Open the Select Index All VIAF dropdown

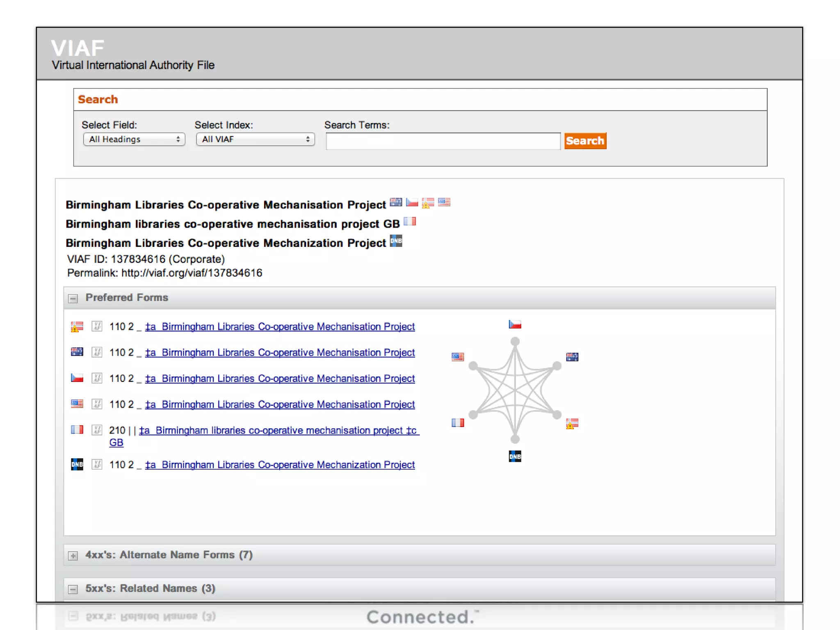click(255, 139)
